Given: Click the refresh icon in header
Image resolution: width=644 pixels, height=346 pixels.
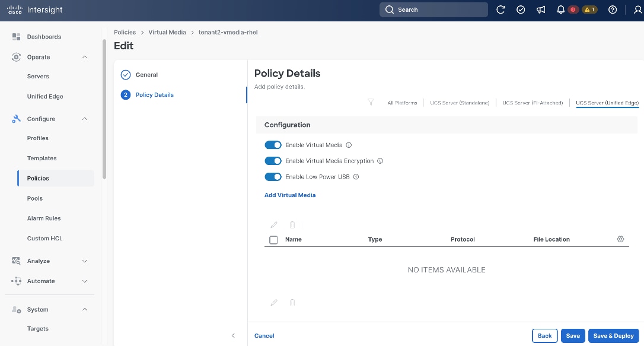Looking at the screenshot, I should pos(500,9).
